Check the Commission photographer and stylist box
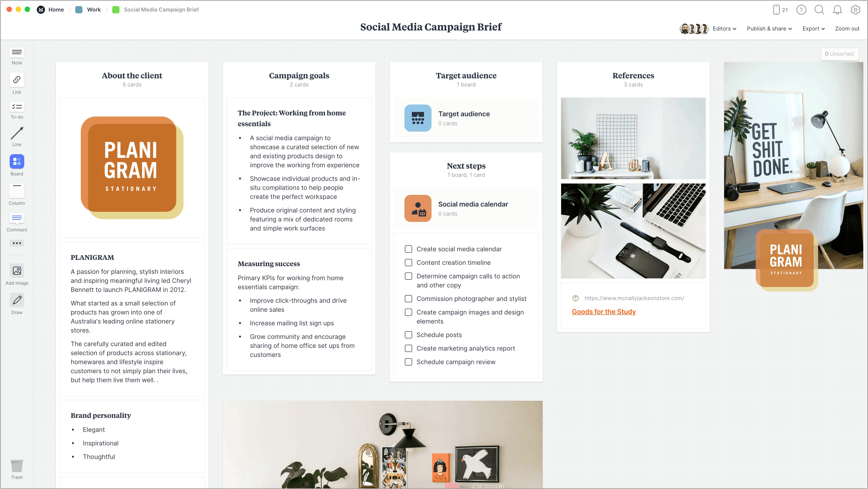 click(x=408, y=298)
